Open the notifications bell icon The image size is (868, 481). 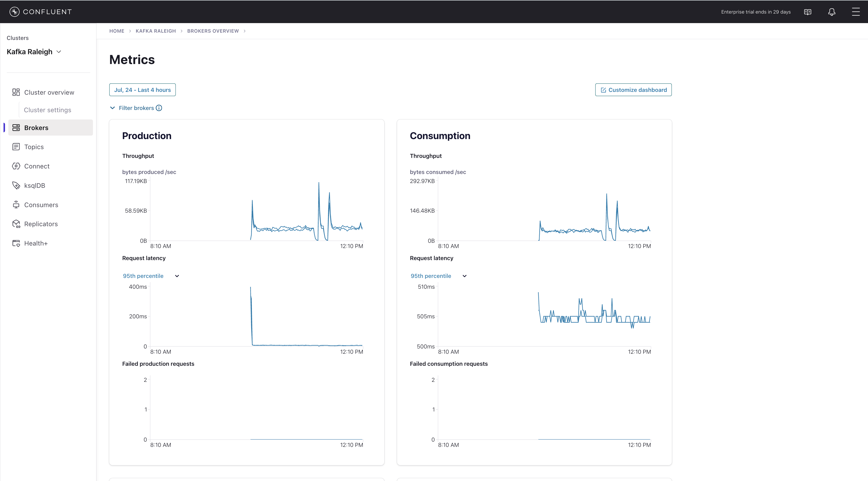click(832, 12)
